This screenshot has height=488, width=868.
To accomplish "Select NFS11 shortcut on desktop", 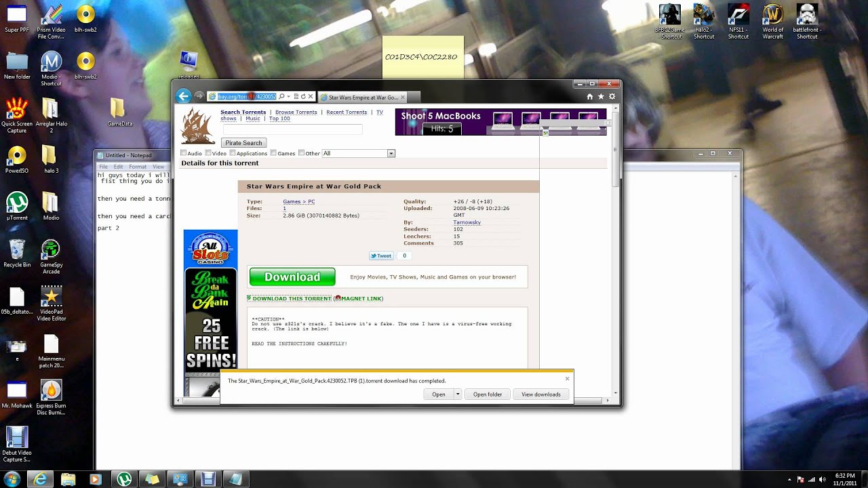I will [738, 22].
